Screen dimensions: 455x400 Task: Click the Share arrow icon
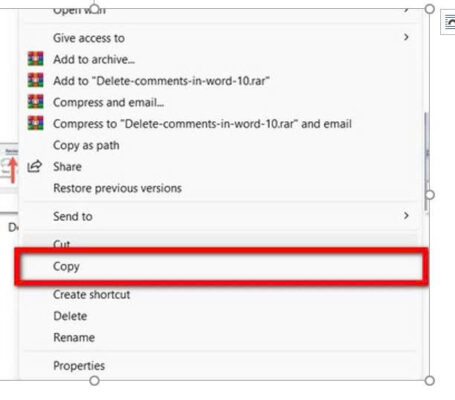[x=35, y=166]
